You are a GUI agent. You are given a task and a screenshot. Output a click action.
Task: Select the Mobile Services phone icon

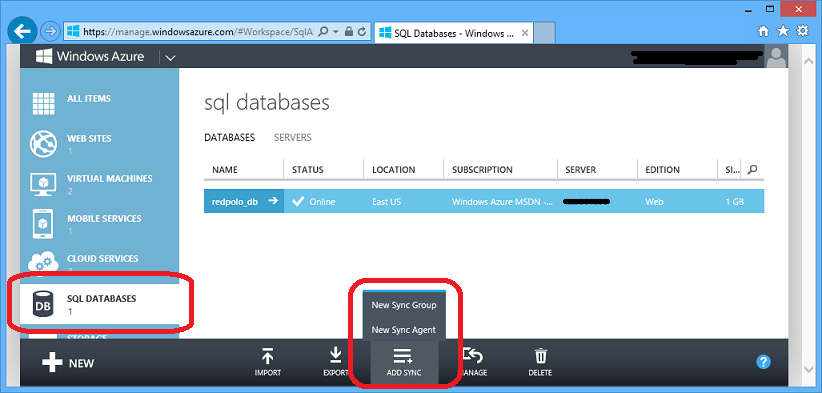[x=44, y=224]
